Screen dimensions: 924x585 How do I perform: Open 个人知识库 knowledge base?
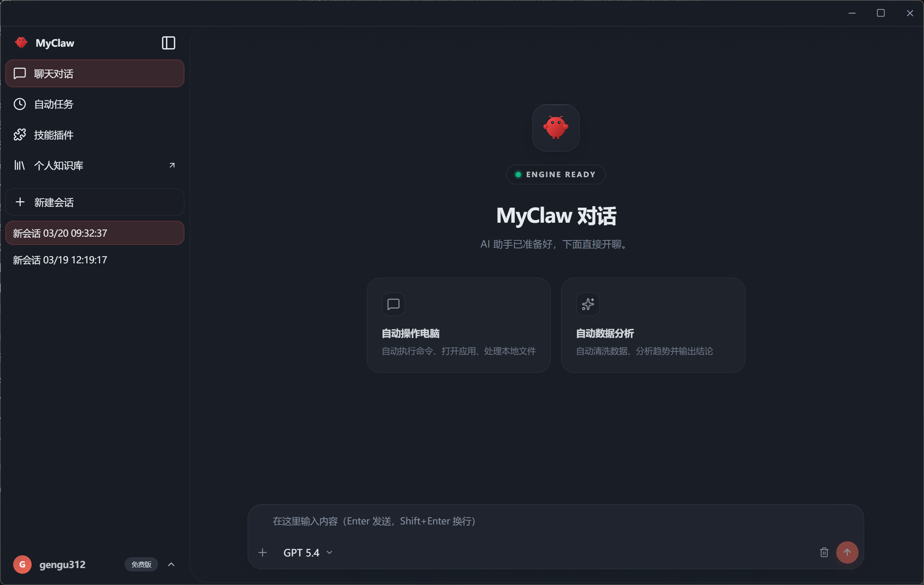(x=59, y=165)
